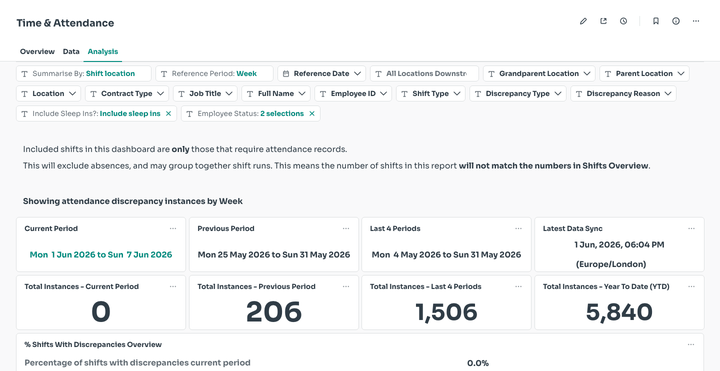Open Current Period card options menu
Screen dimensions: 720x371
173,229
